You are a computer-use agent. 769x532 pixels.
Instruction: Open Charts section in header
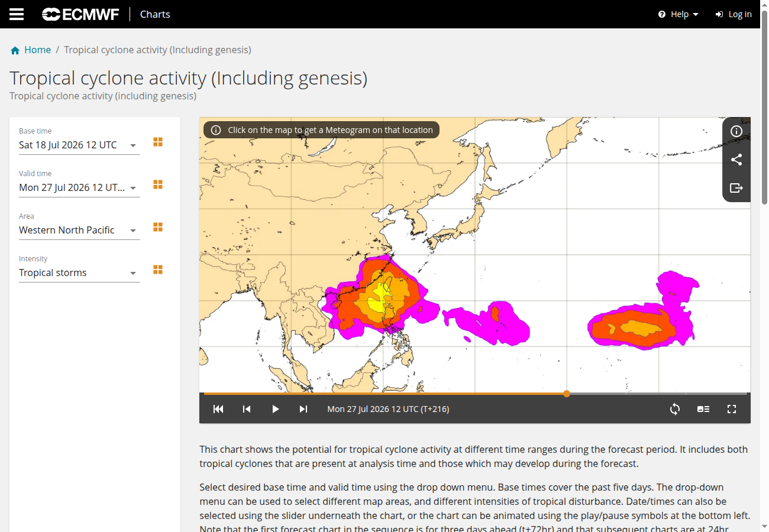pyautogui.click(x=155, y=14)
